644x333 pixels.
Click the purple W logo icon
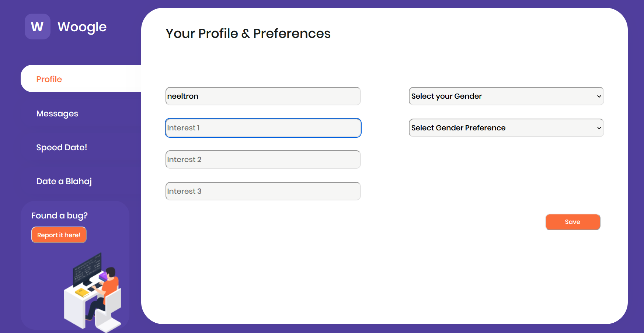[37, 27]
